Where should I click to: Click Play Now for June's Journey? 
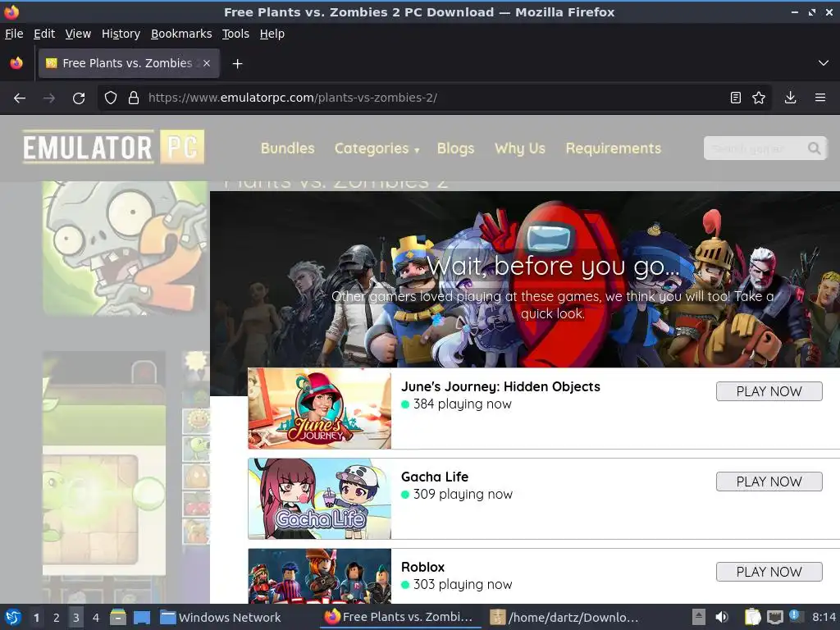coord(769,391)
